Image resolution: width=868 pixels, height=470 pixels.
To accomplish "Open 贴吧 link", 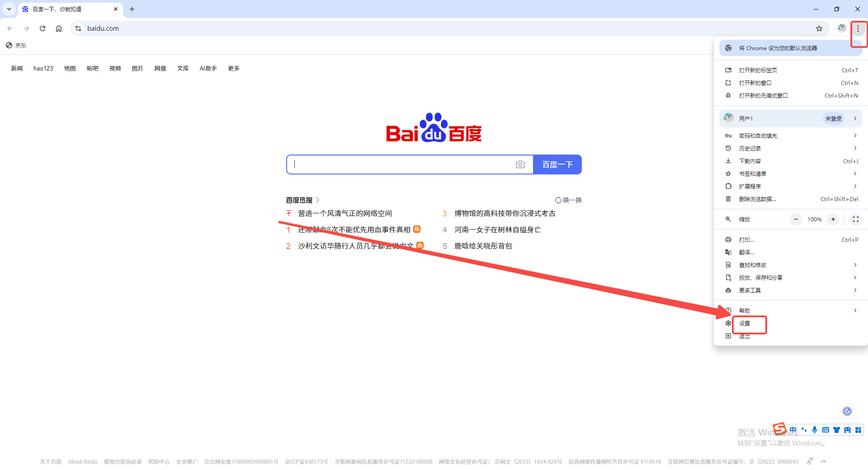I will 93,69.
